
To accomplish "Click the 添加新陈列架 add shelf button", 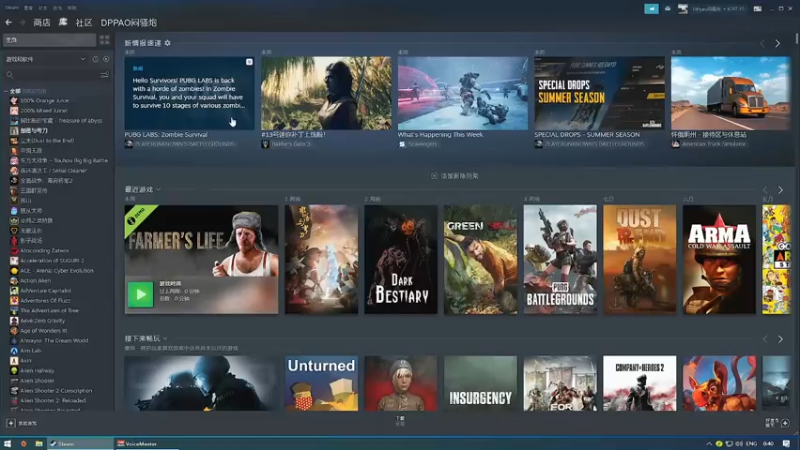I will (x=455, y=176).
